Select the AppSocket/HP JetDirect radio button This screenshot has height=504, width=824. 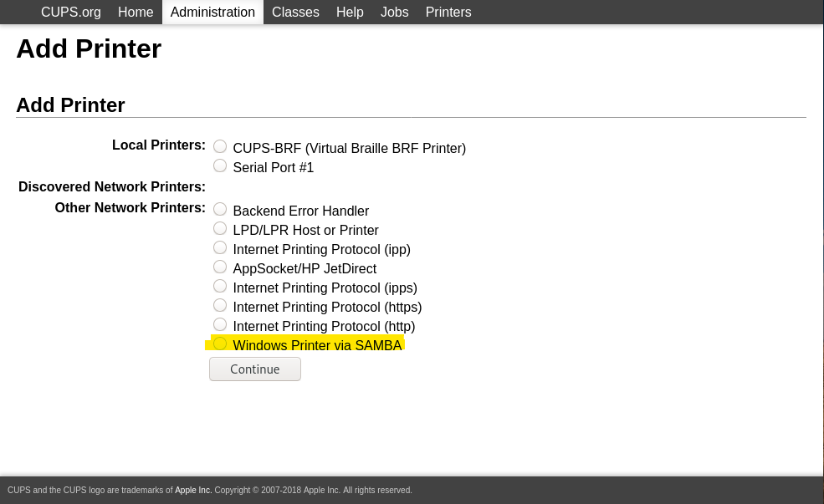pyautogui.click(x=220, y=267)
